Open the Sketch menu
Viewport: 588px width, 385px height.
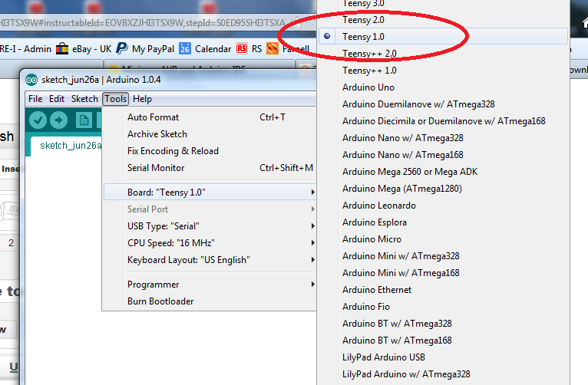tap(84, 99)
